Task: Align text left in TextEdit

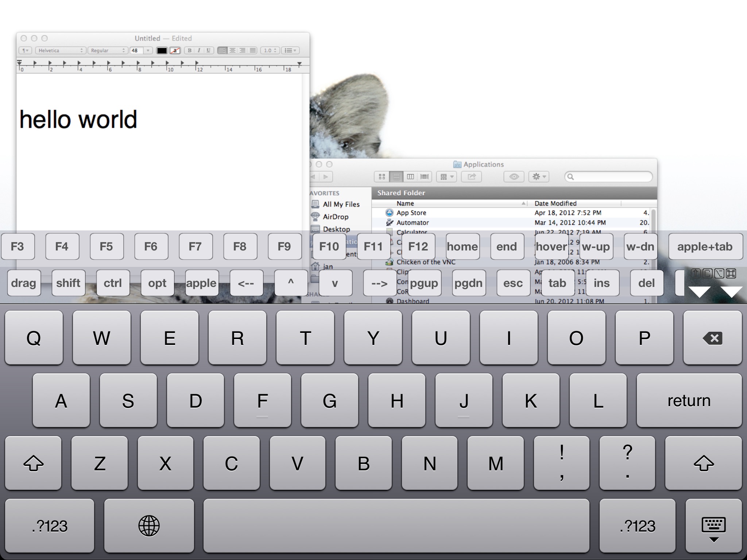Action: tap(222, 50)
